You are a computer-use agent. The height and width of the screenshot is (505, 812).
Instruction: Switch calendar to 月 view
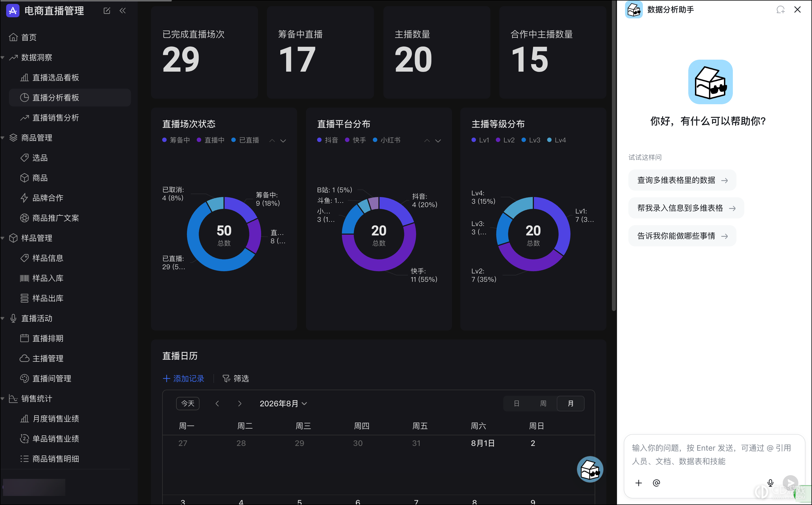click(571, 404)
